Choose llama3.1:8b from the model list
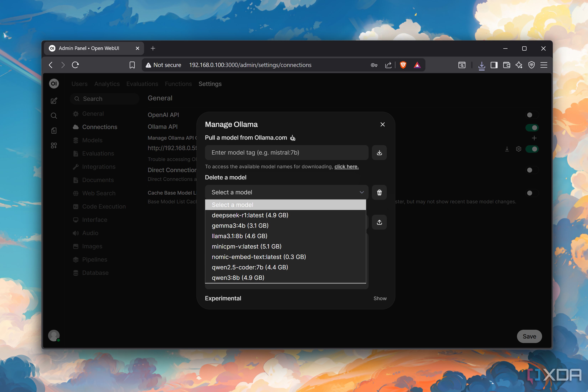588x392 pixels. click(x=285, y=236)
